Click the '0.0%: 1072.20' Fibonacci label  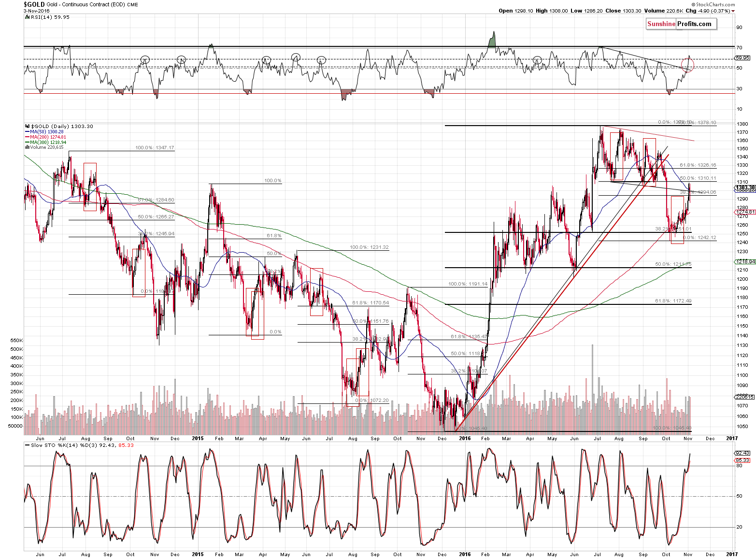(x=372, y=401)
